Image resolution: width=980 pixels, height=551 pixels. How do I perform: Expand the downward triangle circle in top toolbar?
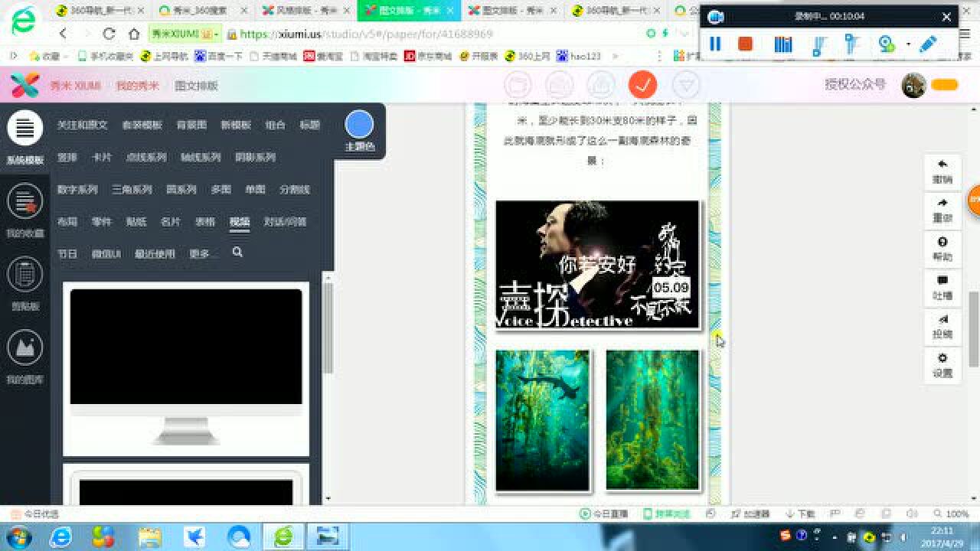coord(687,84)
